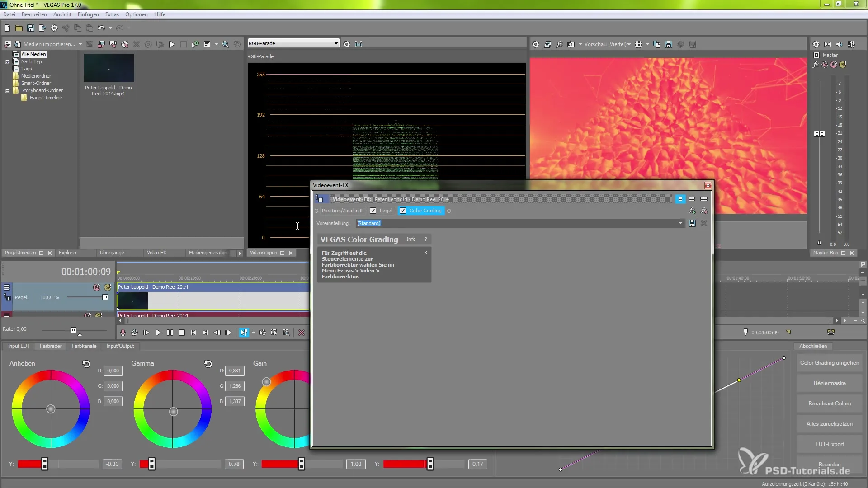Mute video track 1
The image size is (868, 488).
tap(97, 287)
